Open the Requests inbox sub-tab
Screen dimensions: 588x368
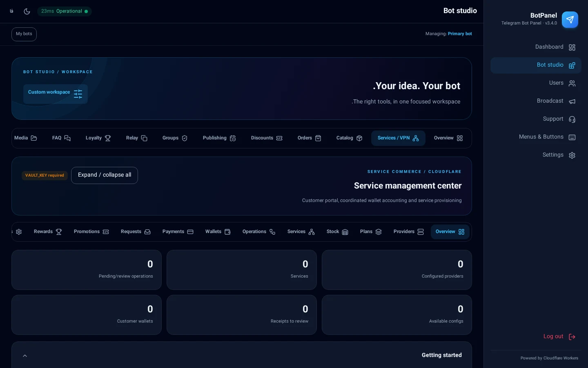136,232
